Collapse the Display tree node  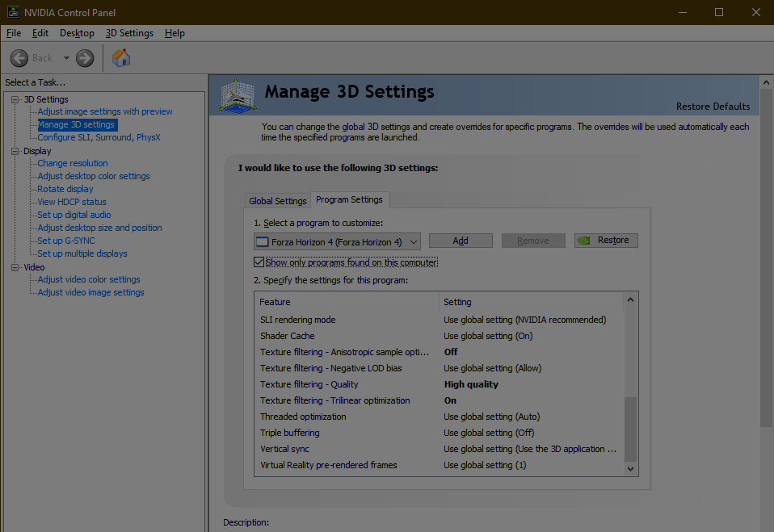coord(15,152)
